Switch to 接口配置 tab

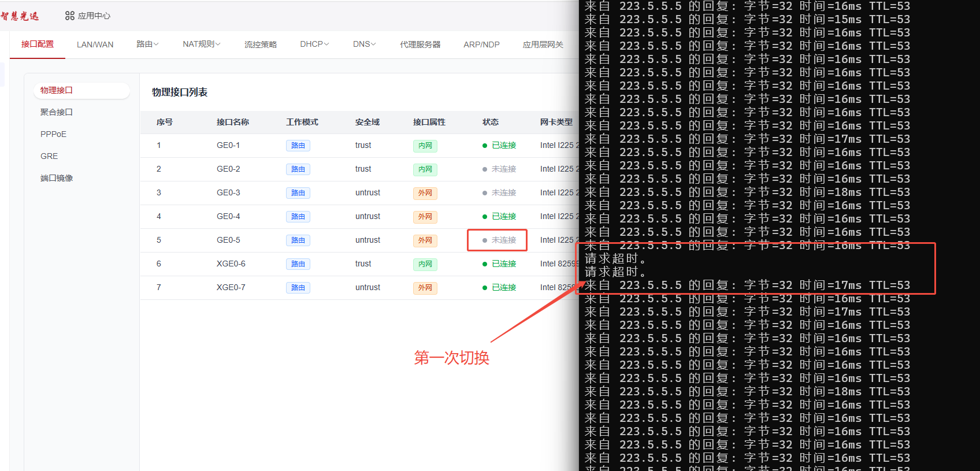38,44
